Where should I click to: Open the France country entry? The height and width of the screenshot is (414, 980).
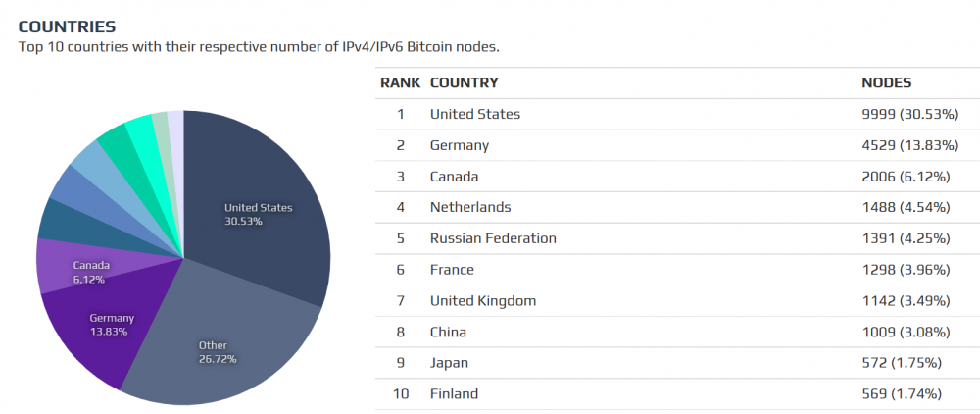(452, 270)
